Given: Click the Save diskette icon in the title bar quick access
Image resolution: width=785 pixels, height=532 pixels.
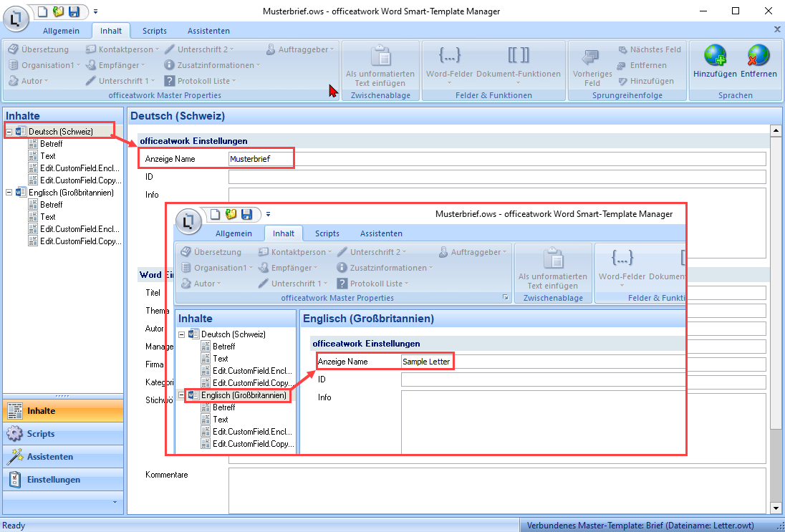Looking at the screenshot, I should pos(74,11).
